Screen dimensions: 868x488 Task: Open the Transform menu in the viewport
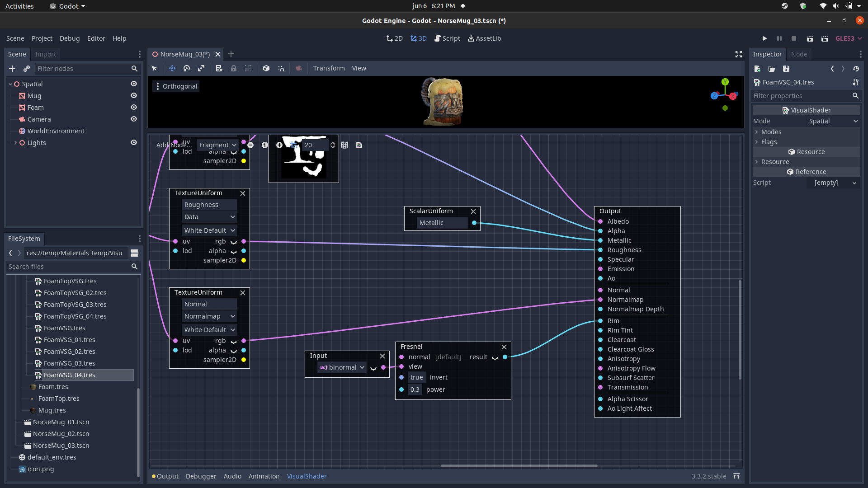329,68
